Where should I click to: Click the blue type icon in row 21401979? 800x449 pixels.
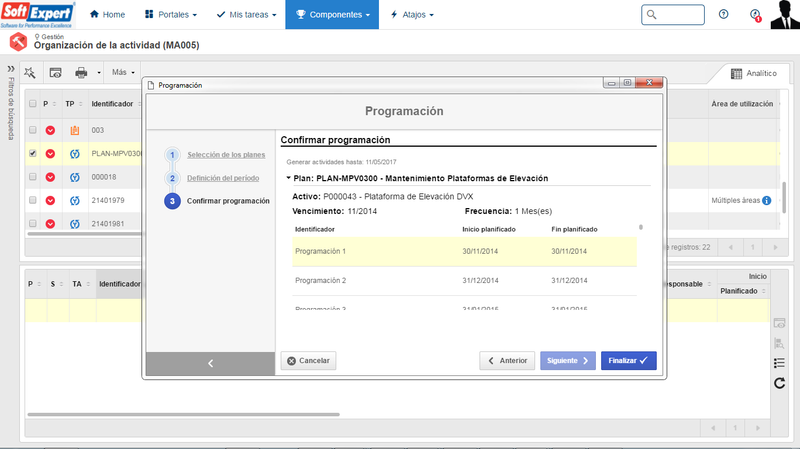click(75, 201)
